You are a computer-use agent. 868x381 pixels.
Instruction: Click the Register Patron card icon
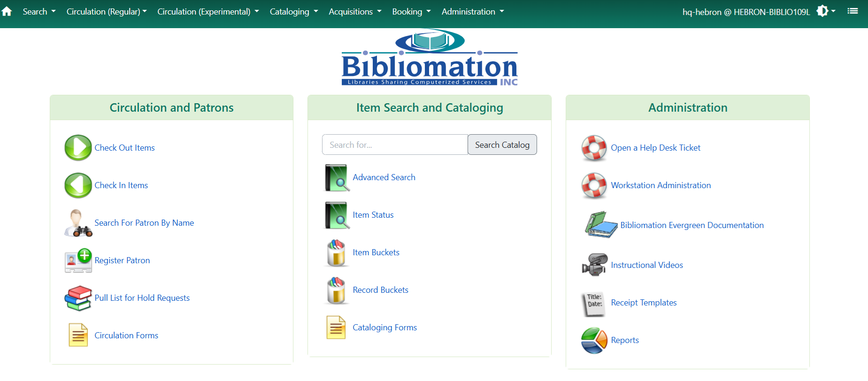tap(78, 260)
